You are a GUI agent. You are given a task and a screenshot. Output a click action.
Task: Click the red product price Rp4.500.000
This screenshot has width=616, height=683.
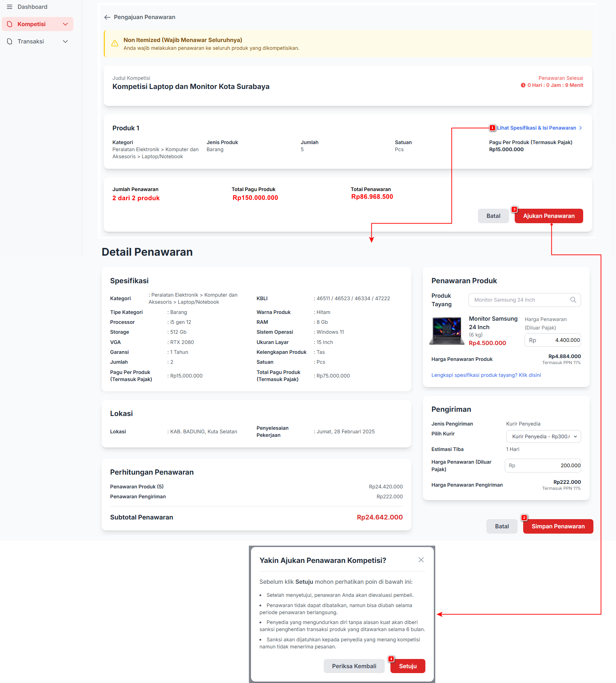click(487, 343)
